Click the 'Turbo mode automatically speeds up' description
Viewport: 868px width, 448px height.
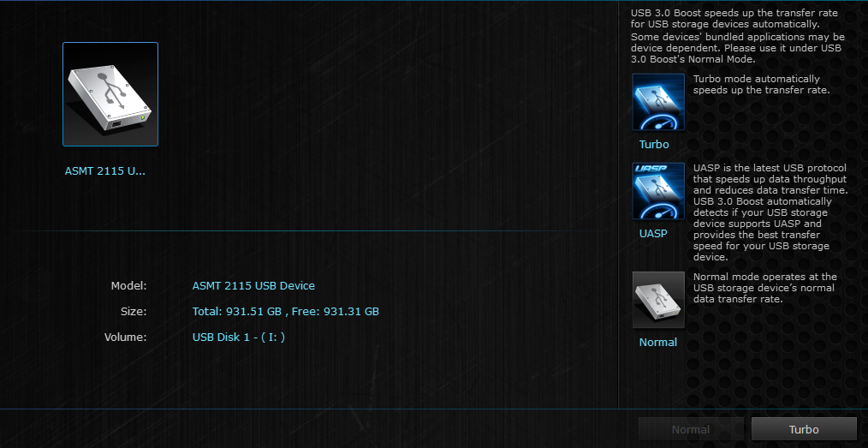tap(762, 84)
